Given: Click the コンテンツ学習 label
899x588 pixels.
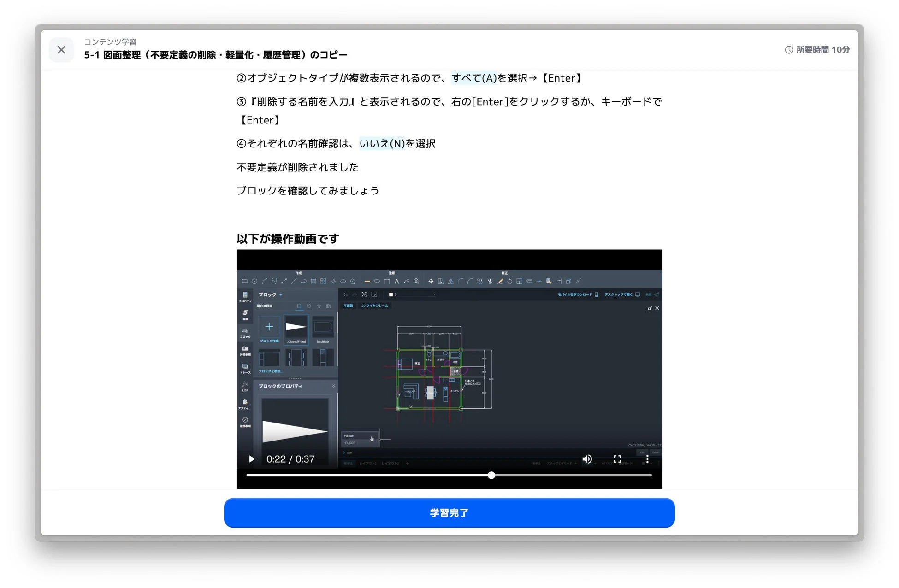Looking at the screenshot, I should click(110, 41).
